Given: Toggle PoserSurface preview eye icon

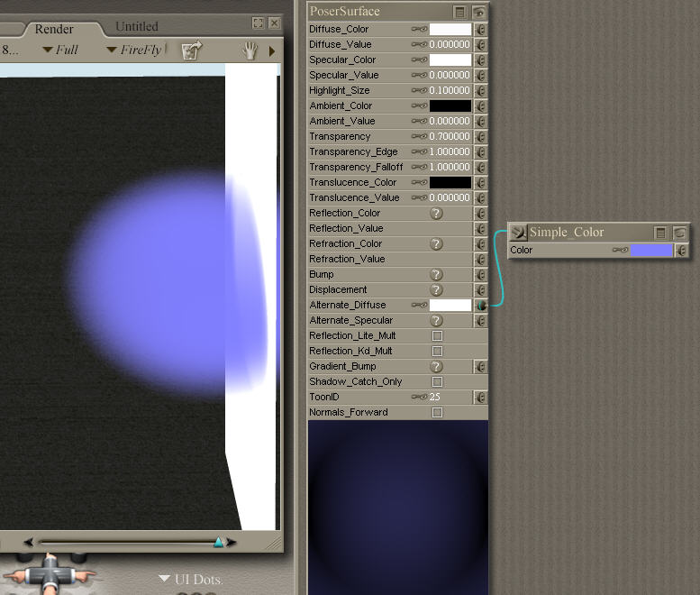Looking at the screenshot, I should [479, 12].
